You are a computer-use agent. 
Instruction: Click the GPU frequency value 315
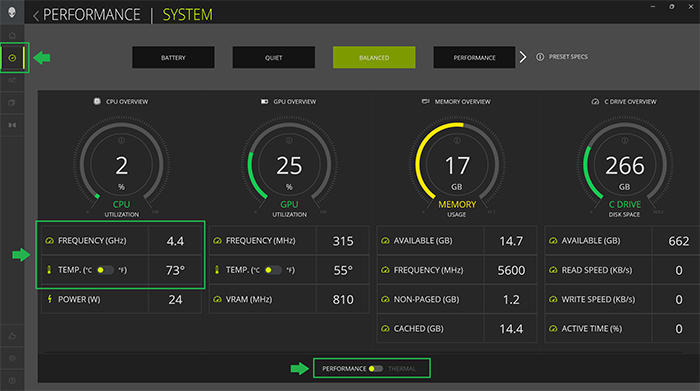click(343, 241)
